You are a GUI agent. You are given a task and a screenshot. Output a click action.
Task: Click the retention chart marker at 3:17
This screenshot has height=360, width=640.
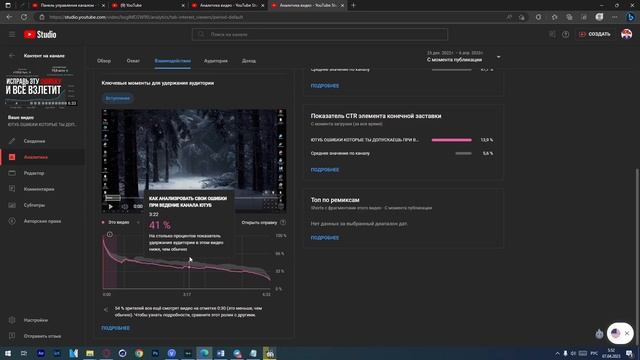189,267
